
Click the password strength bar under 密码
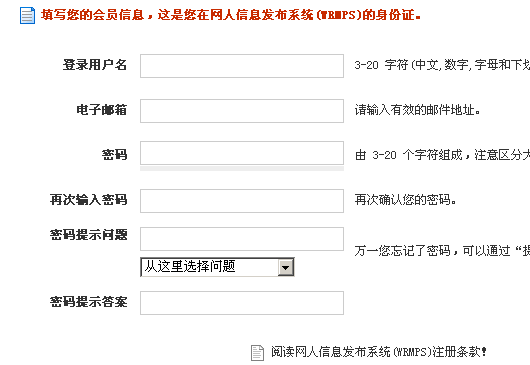[x=242, y=168]
